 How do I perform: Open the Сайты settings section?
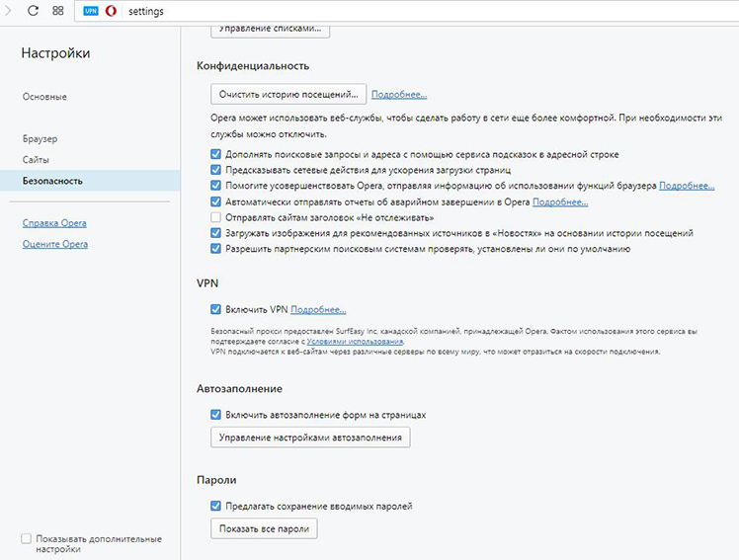tap(36, 160)
